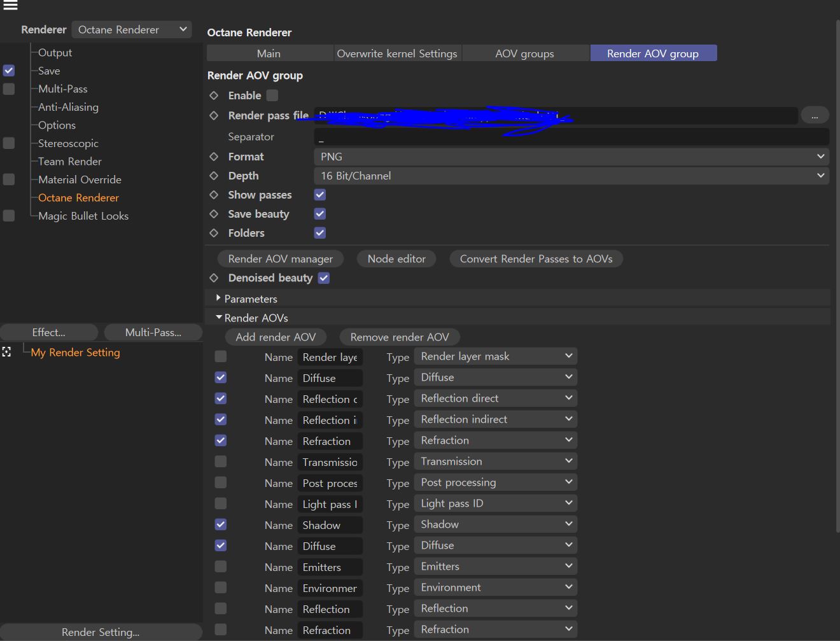Select Anti-Aliasing in settings tree
The image size is (840, 641).
coord(68,107)
